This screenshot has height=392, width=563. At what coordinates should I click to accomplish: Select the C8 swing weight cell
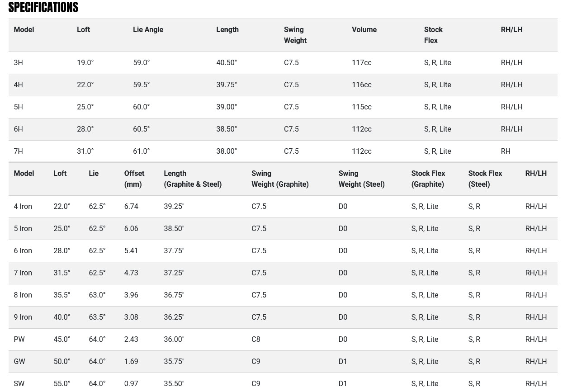[256, 340]
